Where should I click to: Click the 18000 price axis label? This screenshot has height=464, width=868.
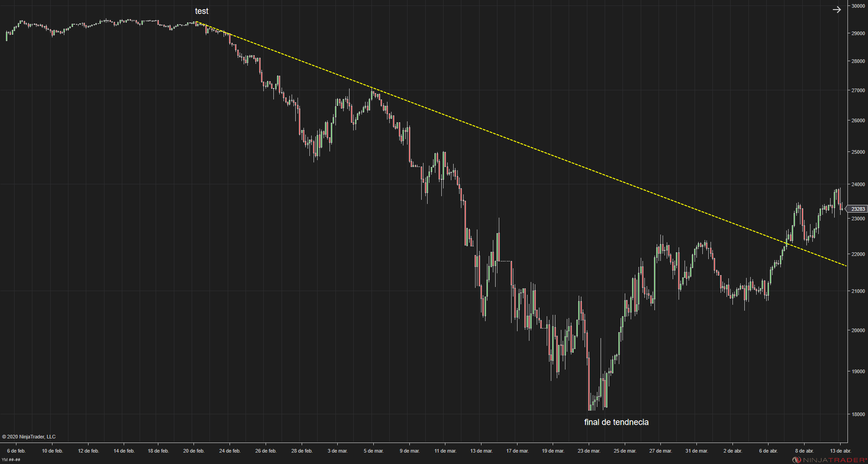tap(858, 414)
